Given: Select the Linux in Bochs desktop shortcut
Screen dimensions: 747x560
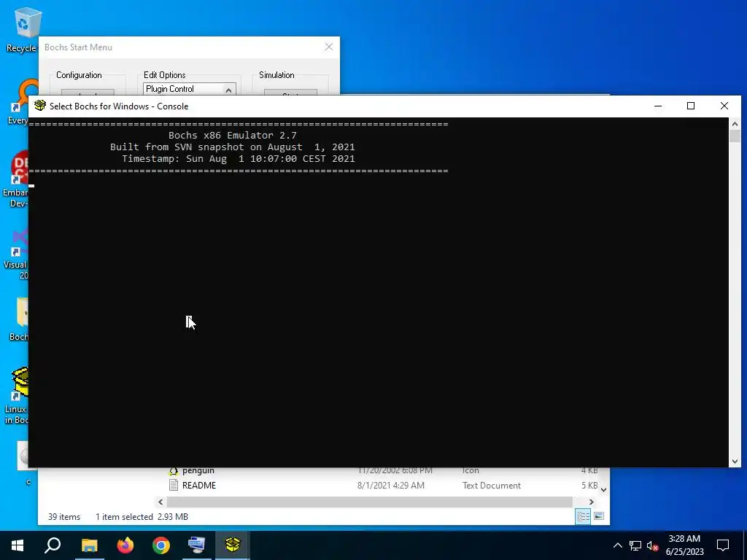Looking at the screenshot, I should tap(17, 396).
